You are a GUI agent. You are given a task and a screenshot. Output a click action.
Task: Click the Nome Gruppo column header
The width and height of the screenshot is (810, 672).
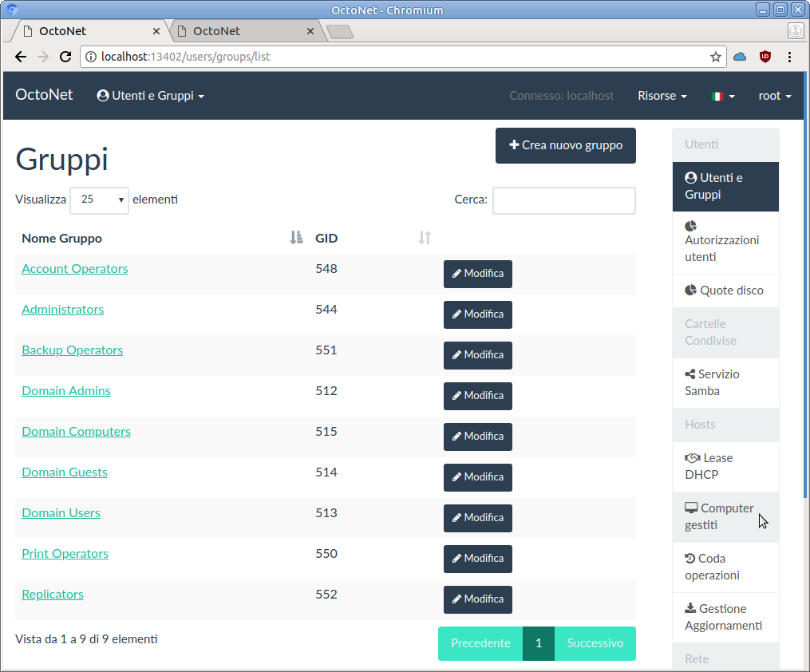(62, 239)
